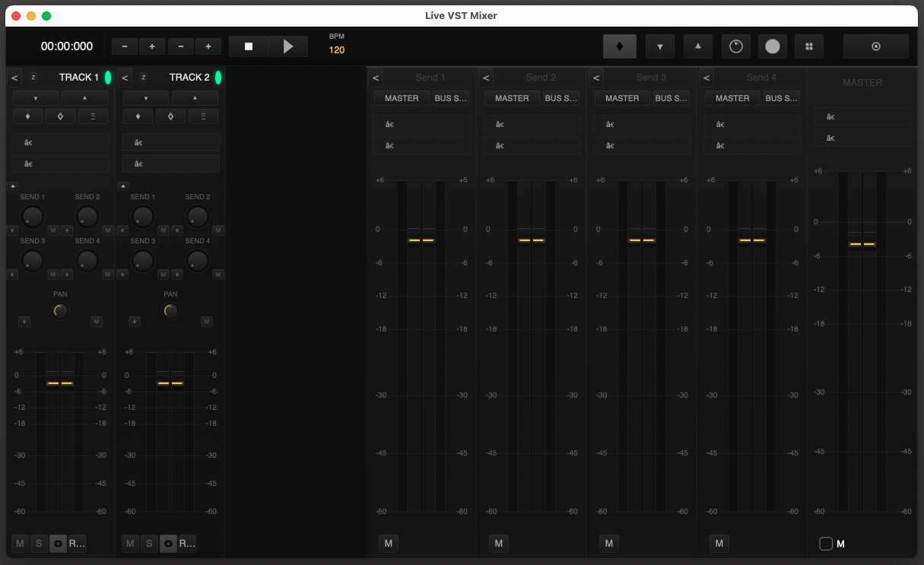
Task: Click Track 1's filled diamond button
Action: 27,116
